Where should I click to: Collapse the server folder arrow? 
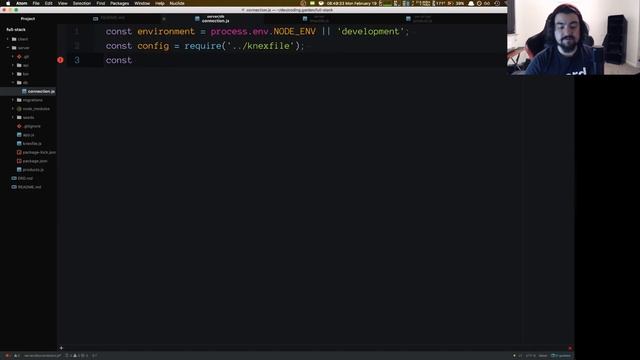point(7,48)
